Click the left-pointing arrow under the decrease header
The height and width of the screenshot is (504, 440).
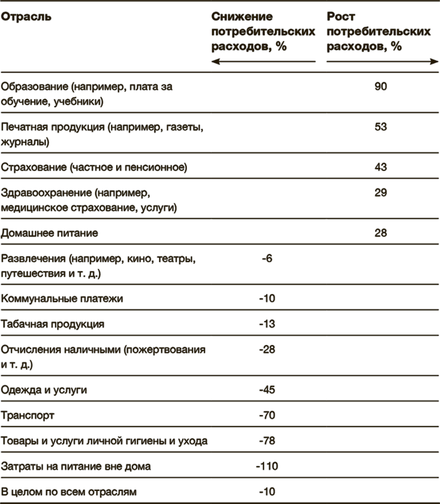click(x=263, y=61)
